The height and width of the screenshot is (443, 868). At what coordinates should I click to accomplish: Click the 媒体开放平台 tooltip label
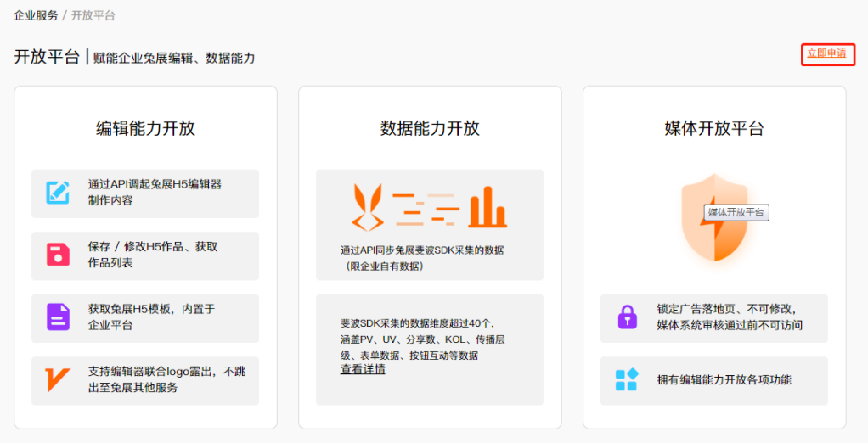click(736, 212)
